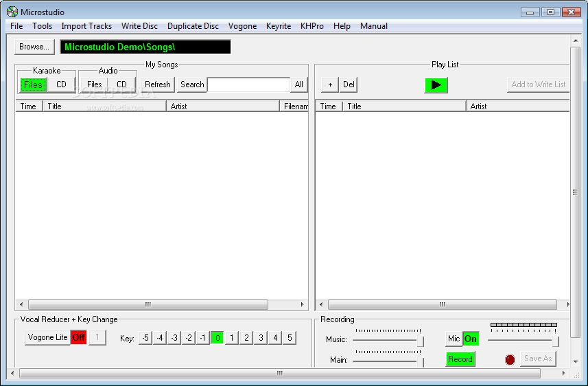Open the File menu
588x386 pixels.
click(x=16, y=26)
